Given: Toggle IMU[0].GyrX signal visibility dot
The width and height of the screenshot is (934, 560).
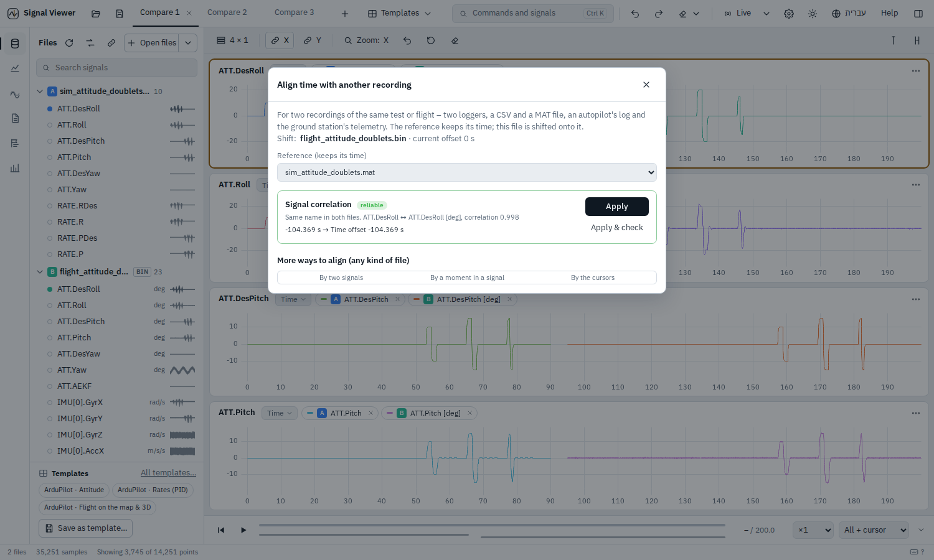Looking at the screenshot, I should click(x=50, y=403).
